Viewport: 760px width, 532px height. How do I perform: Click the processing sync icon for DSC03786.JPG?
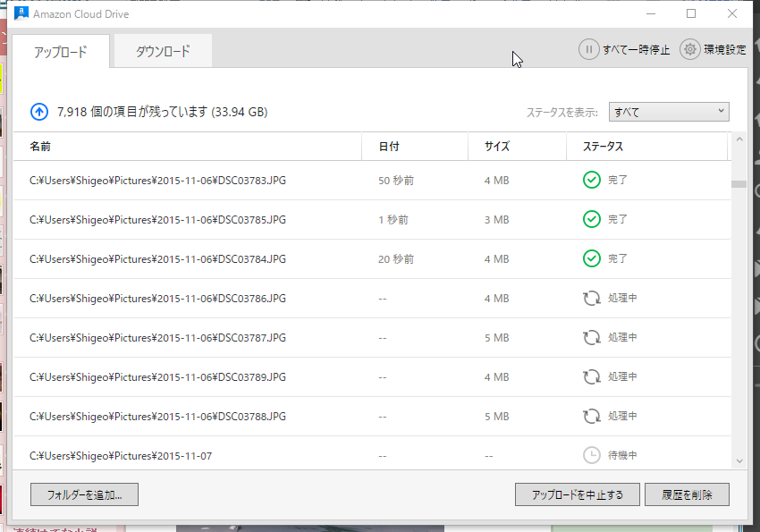pos(591,298)
